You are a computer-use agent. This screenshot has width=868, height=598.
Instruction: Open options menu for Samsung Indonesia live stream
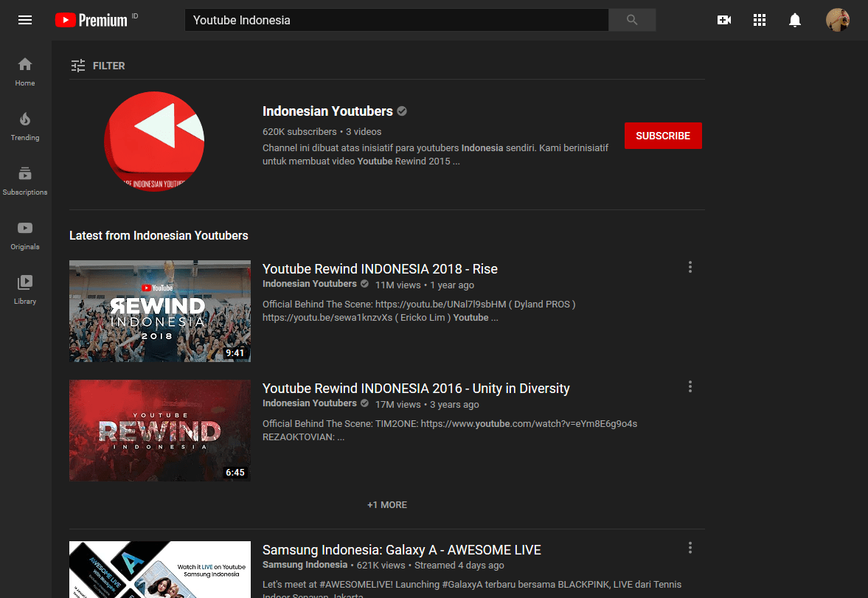tap(690, 548)
